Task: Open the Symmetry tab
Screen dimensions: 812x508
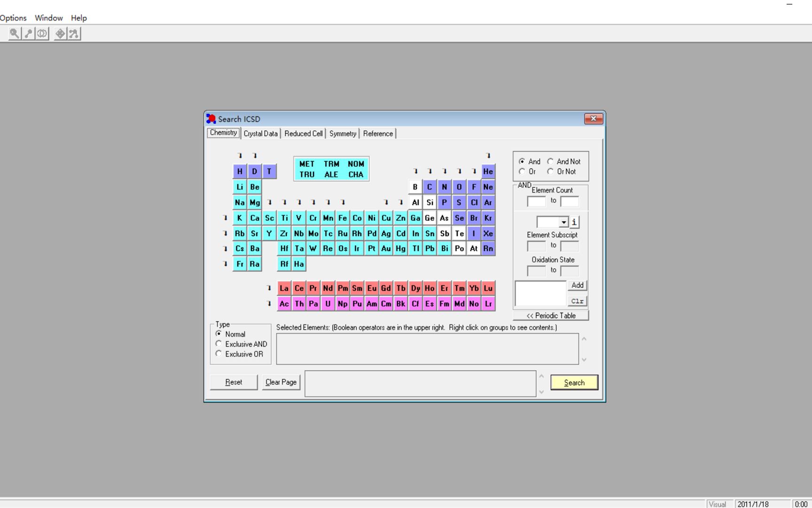Action: tap(343, 134)
